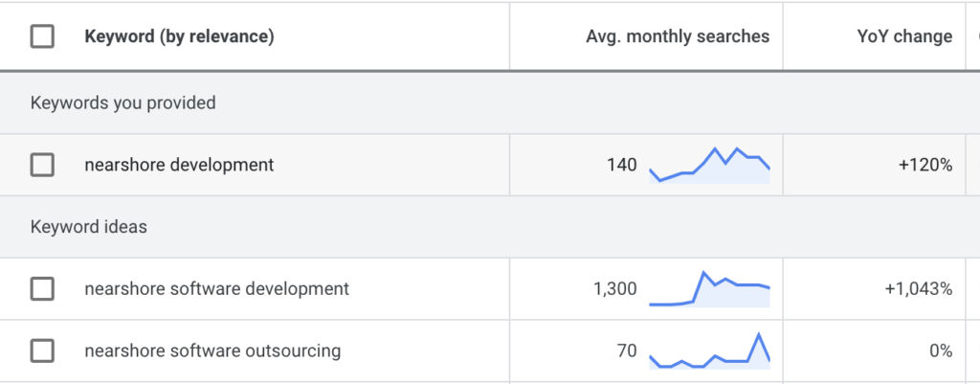The image size is (980, 384).
Task: Open the nearshore development keyword
Action: 179,166
